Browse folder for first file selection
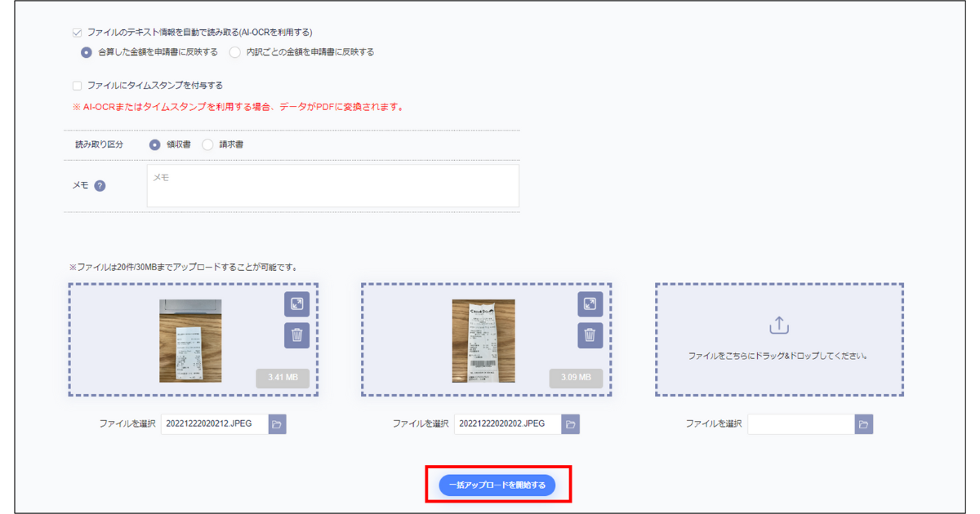 (x=278, y=424)
